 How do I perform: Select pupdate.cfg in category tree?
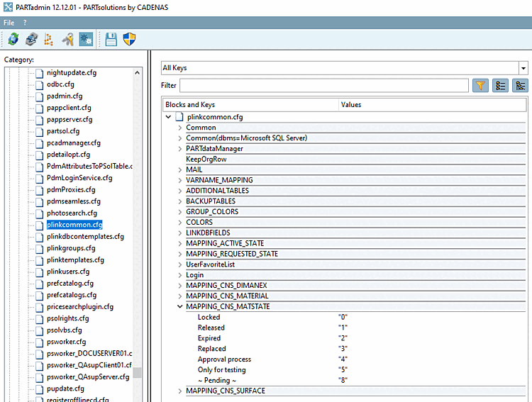click(65, 389)
